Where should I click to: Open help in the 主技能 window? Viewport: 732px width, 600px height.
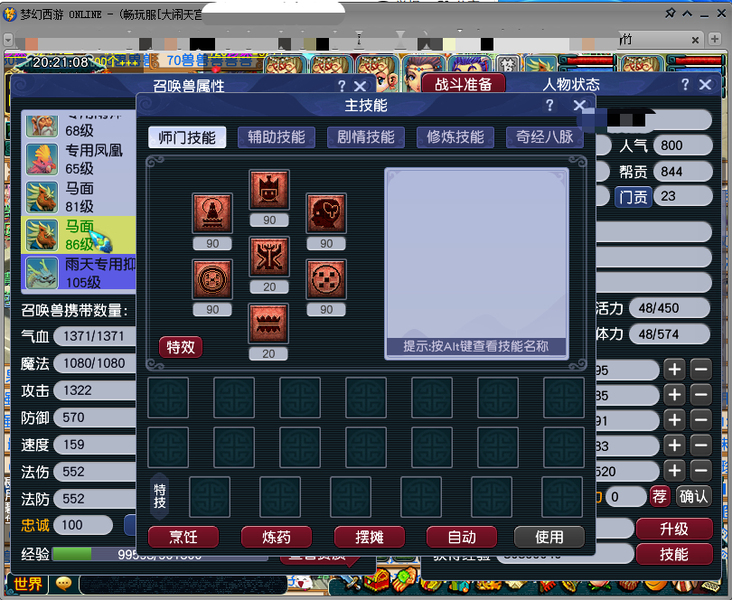pos(549,106)
